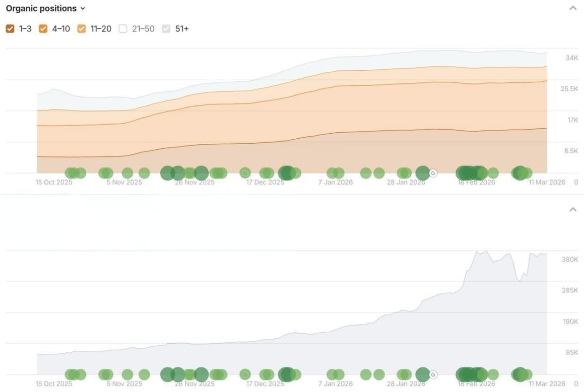This screenshot has height=392, width=584.
Task: Click the 4–10 orange color swatch
Action: tap(43, 29)
